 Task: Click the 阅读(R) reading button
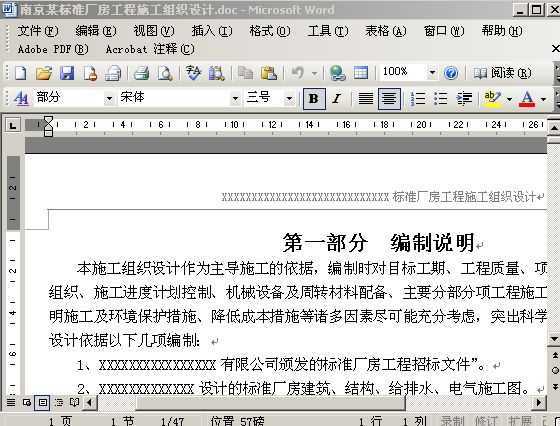tap(502, 73)
